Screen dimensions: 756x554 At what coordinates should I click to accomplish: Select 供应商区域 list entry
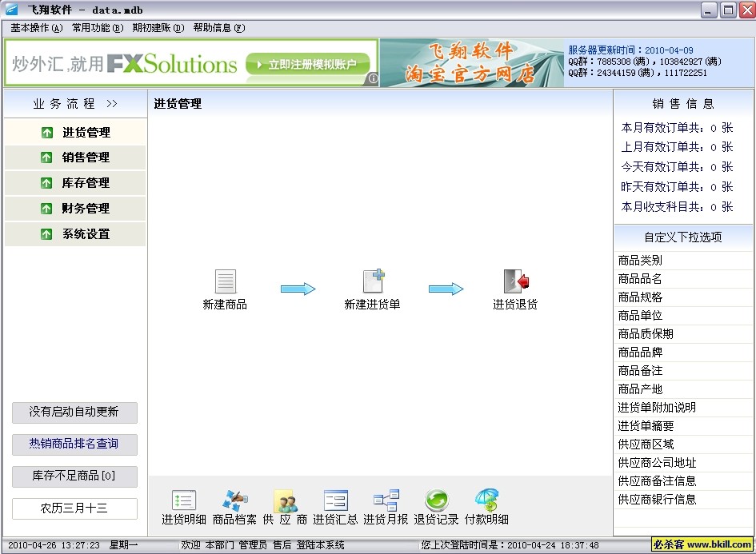[x=683, y=444]
